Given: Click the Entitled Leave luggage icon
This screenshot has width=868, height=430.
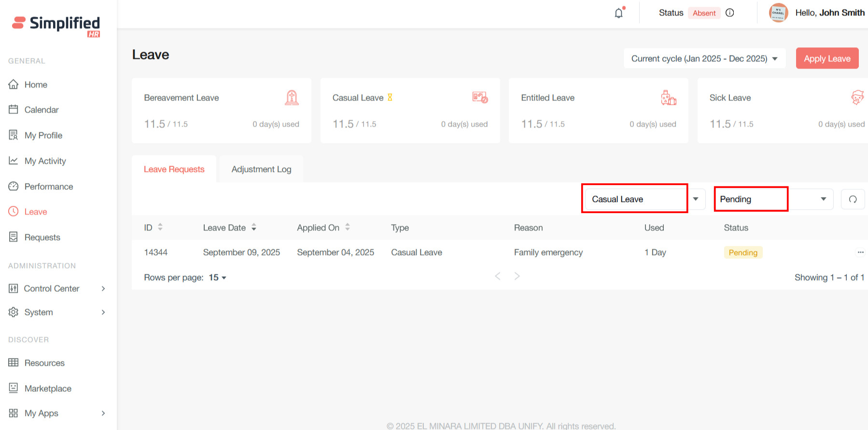Looking at the screenshot, I should click(x=668, y=98).
